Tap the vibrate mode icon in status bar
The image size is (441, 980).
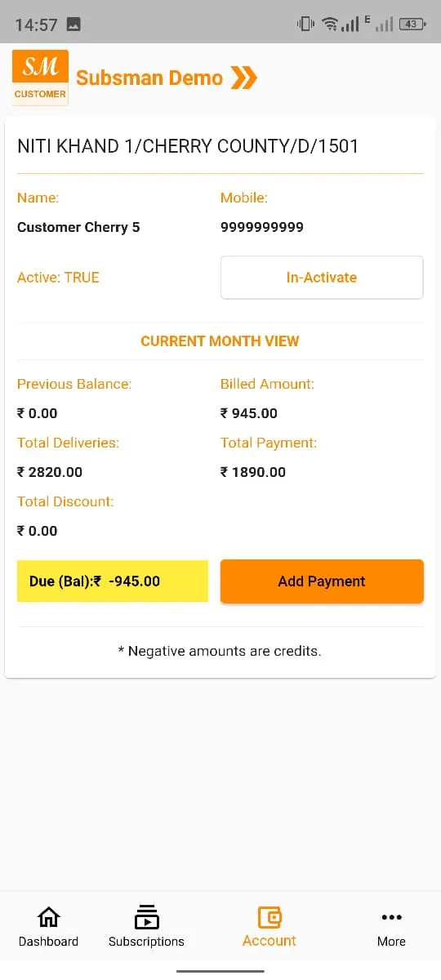pos(306,24)
